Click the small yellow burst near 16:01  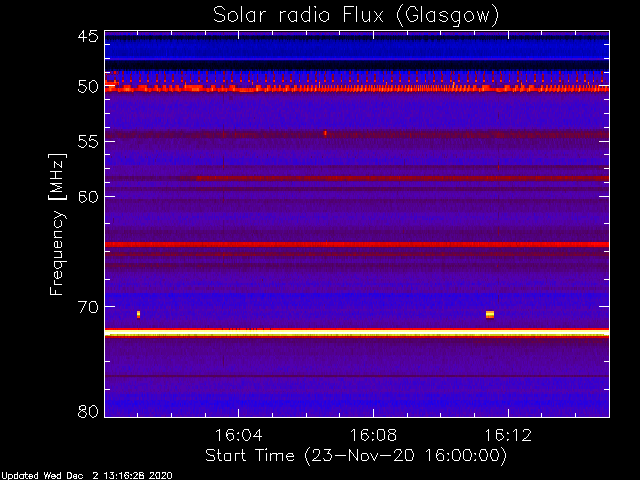[138, 314]
